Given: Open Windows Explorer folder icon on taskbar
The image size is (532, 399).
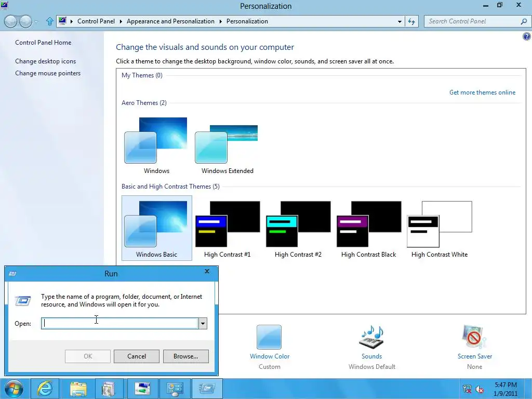Looking at the screenshot, I should point(78,389).
